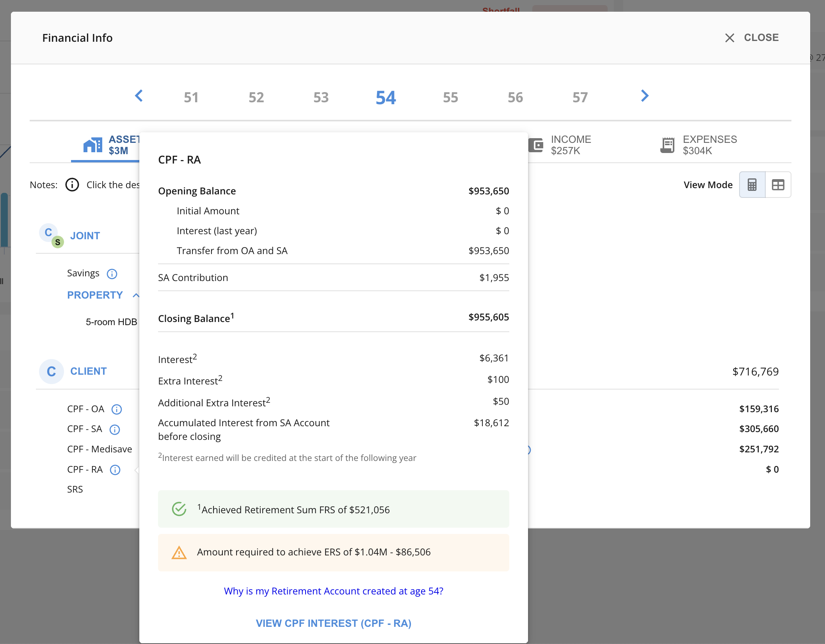Click the 5-room HDB property item

(x=111, y=322)
